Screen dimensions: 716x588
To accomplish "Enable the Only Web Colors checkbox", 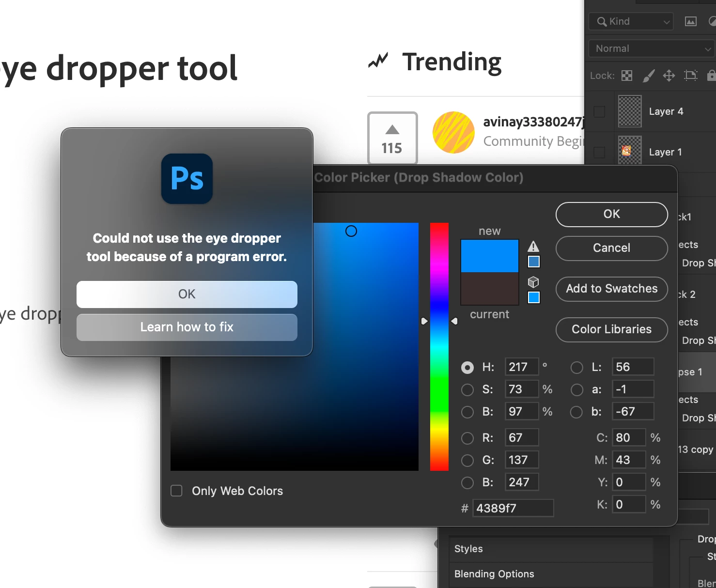I will tap(177, 491).
